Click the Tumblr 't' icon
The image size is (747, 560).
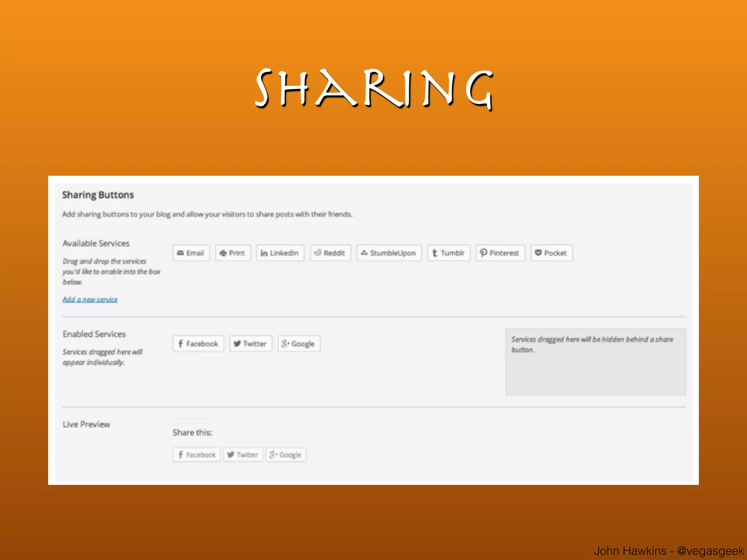pyautogui.click(x=434, y=253)
